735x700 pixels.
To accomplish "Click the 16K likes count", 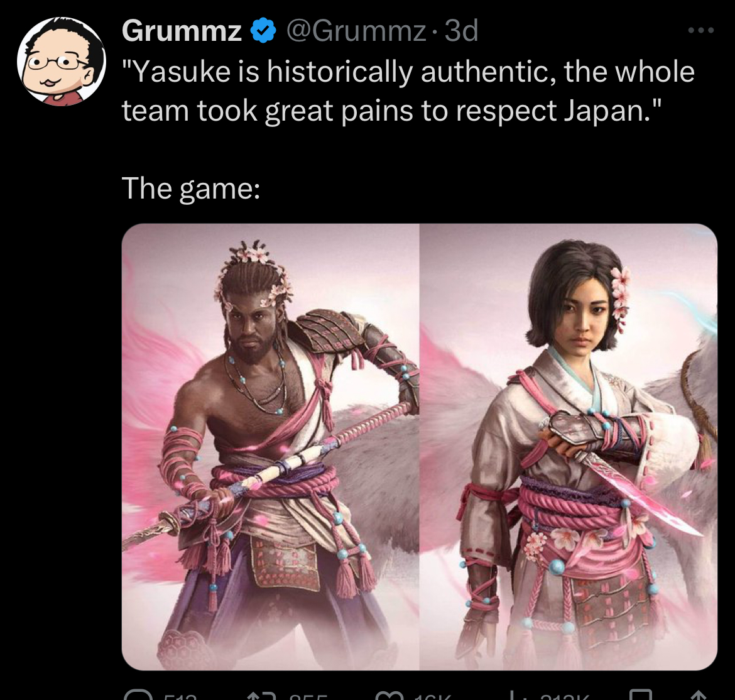I will point(434,696).
